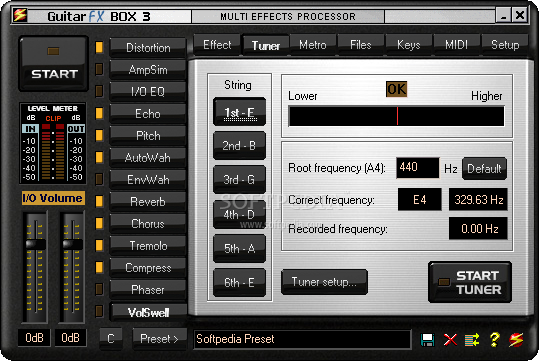Viewport: 539px width, 361px height.
Task: Toggle the AmpSim effect LED
Action: click(99, 69)
